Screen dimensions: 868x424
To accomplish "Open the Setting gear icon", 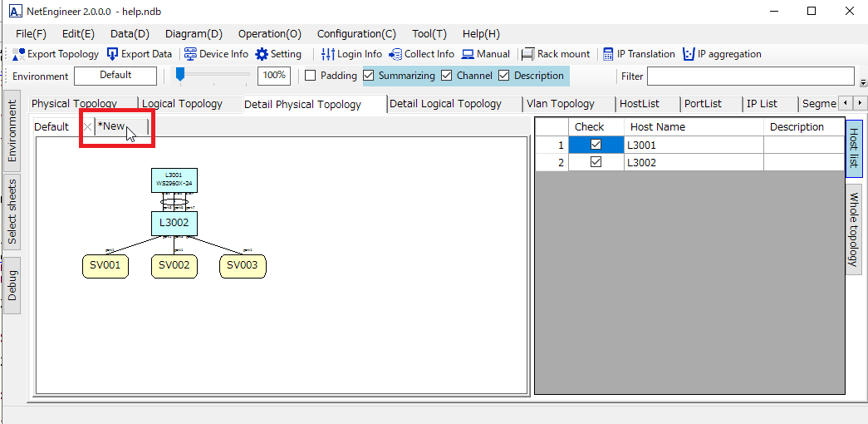I will (x=262, y=54).
